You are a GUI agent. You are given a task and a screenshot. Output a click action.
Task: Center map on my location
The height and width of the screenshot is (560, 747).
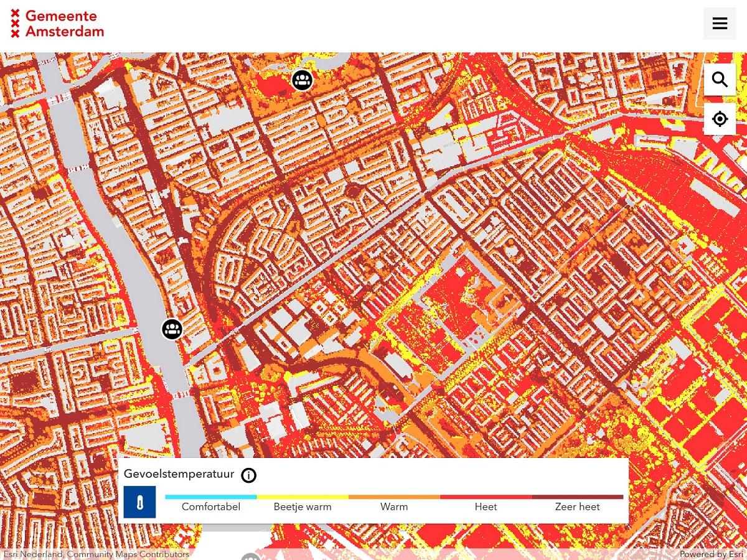[x=720, y=119]
